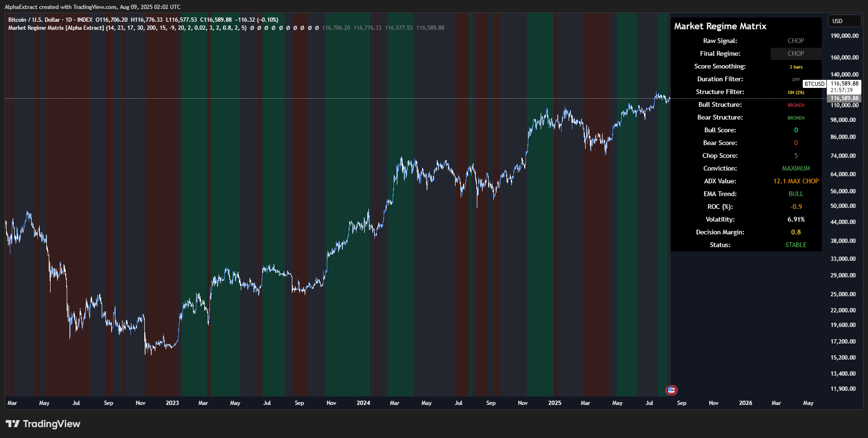868x438 pixels.
Task: Click the Market Regime Matrix table heading
Action: pos(720,26)
